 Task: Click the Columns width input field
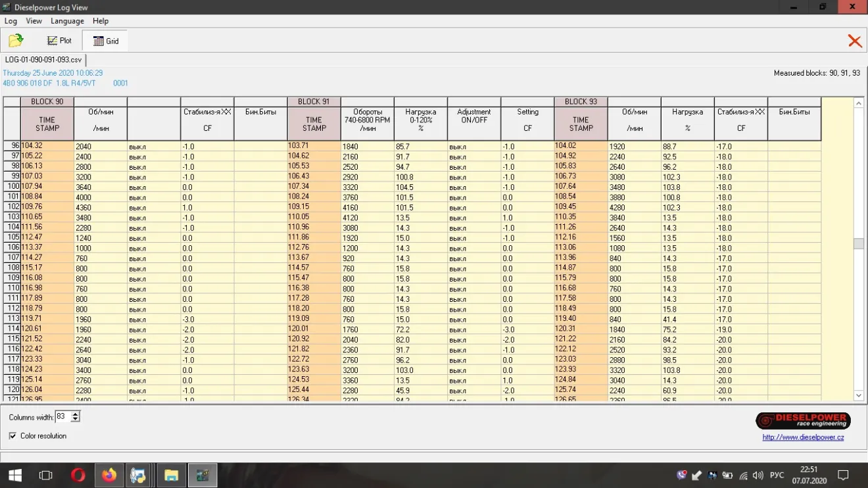pos(63,417)
